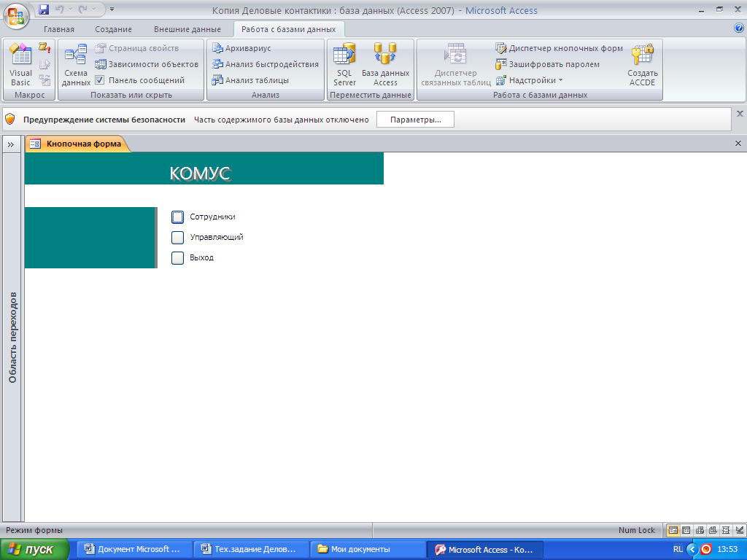Expand the navigation pane chevron
The height and width of the screenshot is (560, 747).
pyautogui.click(x=11, y=144)
